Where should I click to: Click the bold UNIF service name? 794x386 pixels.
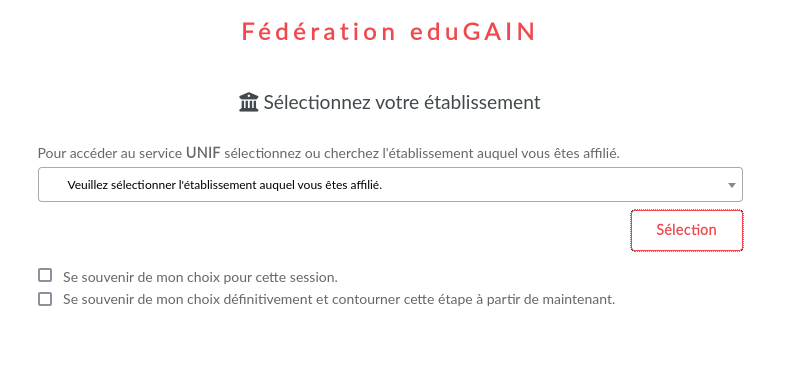203,152
